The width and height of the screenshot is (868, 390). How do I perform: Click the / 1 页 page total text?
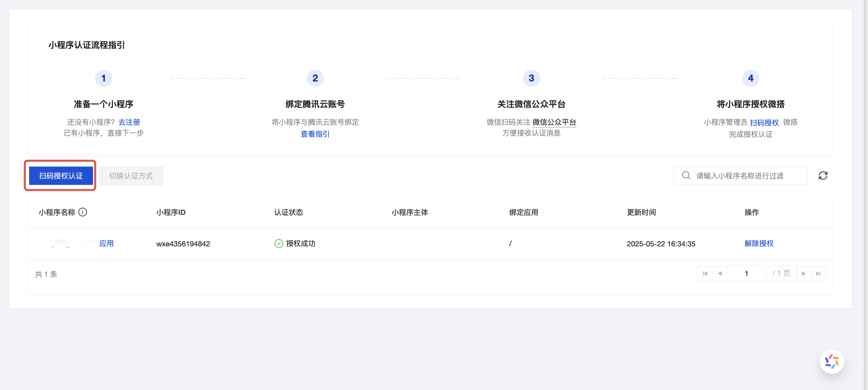point(781,273)
